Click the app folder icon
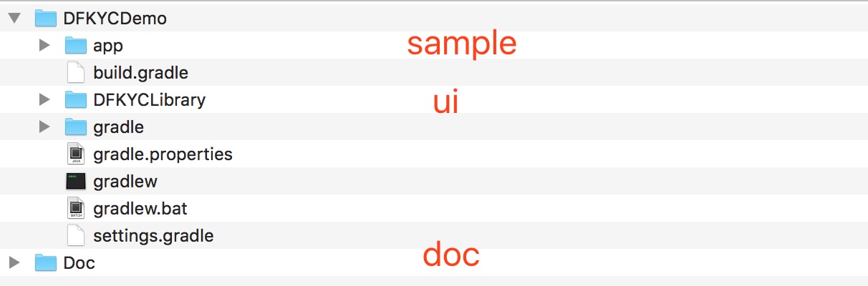Image resolution: width=868 pixels, height=286 pixels. (x=75, y=46)
